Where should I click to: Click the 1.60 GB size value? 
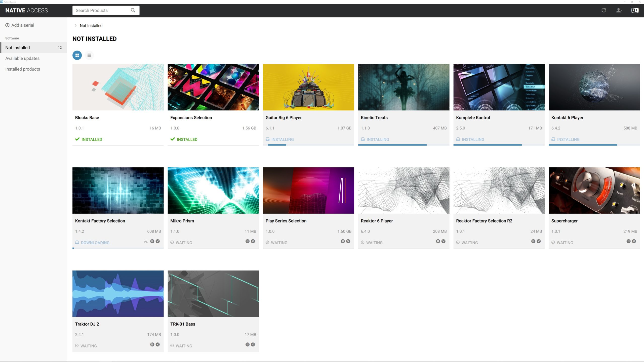[344, 231]
